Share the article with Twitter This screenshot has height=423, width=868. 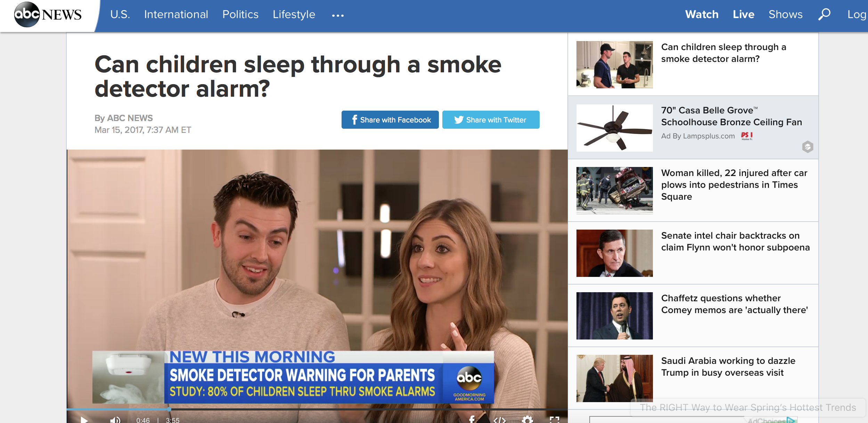(x=491, y=120)
